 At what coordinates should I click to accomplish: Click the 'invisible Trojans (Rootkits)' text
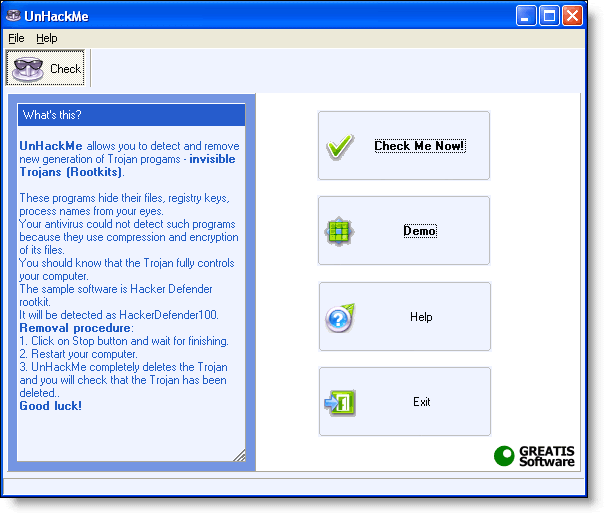coord(127,165)
